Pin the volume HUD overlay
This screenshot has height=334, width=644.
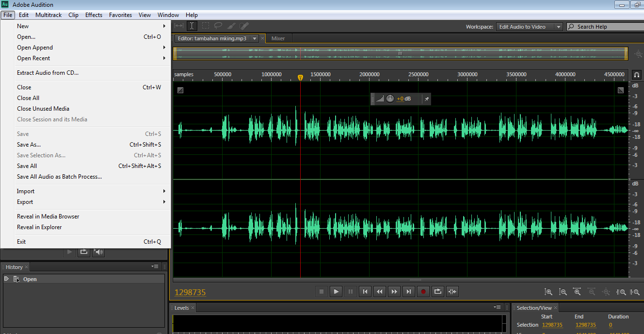[426, 99]
